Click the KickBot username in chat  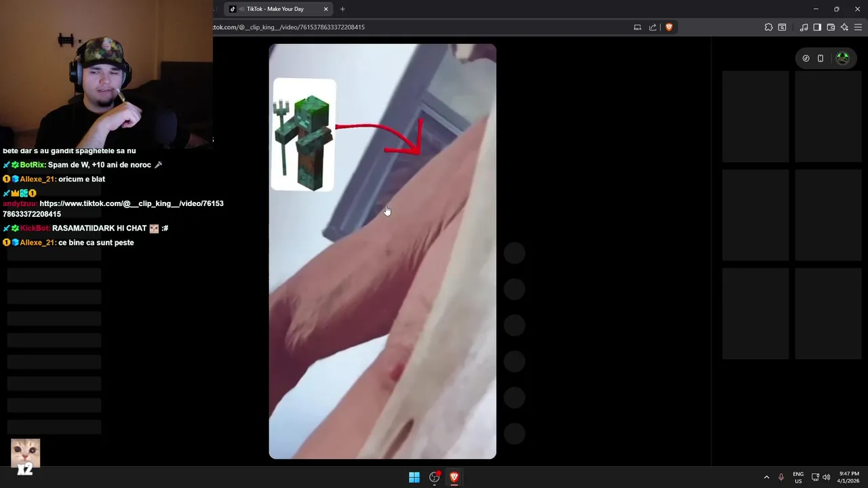pyautogui.click(x=35, y=228)
